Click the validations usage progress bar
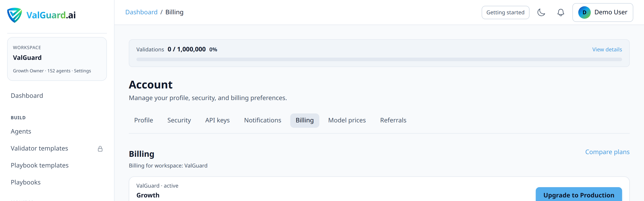Screen dimensions: 644x201 coord(379,59)
